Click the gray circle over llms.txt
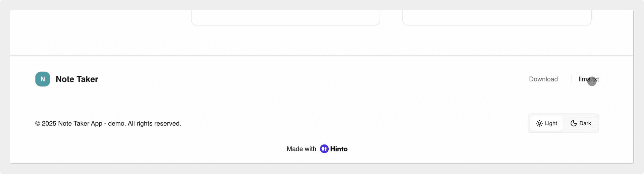This screenshot has width=644, height=174. (592, 81)
